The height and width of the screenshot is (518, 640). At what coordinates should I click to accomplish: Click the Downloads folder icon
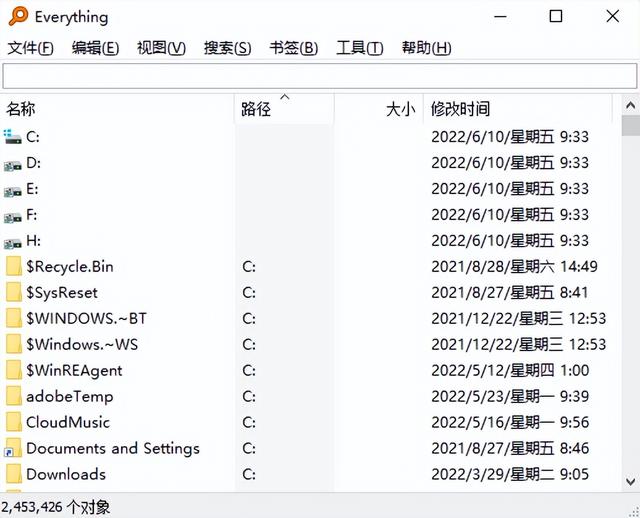pos(13,474)
